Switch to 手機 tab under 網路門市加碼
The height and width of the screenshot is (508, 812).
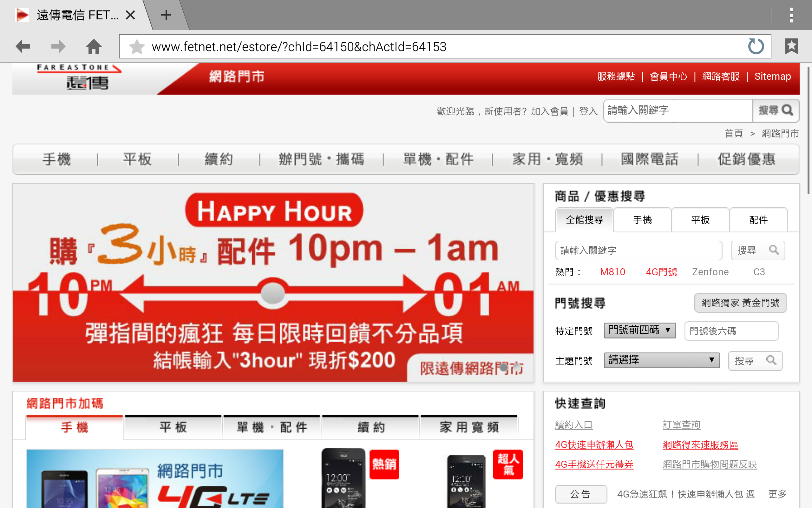point(75,427)
